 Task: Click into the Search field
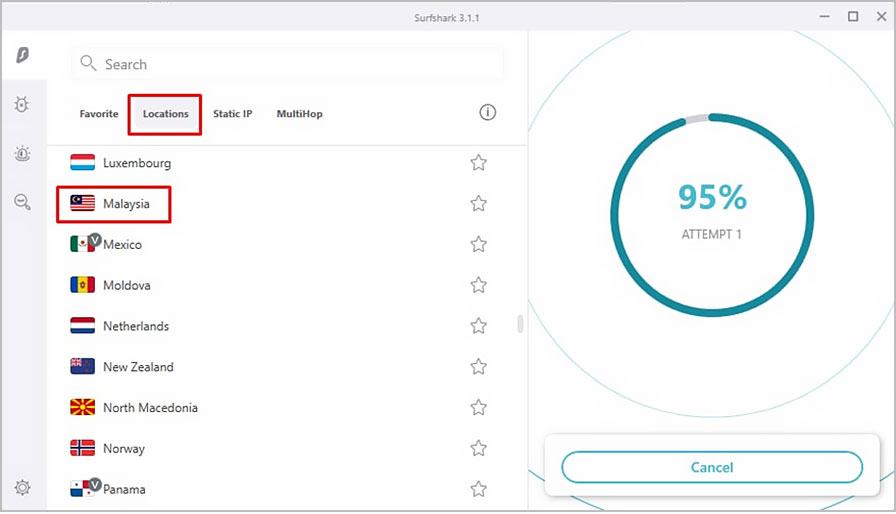[290, 64]
